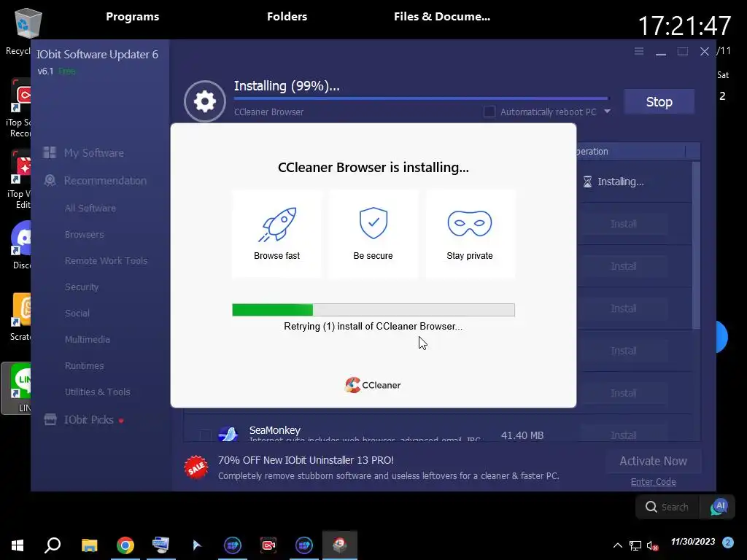Expand the system tray hidden icons chevron

click(x=617, y=545)
